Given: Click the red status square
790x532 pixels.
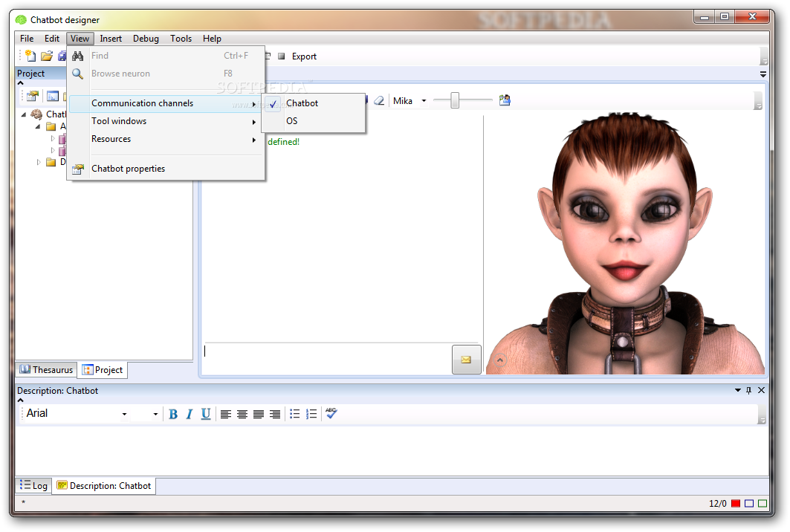Looking at the screenshot, I should click(736, 503).
